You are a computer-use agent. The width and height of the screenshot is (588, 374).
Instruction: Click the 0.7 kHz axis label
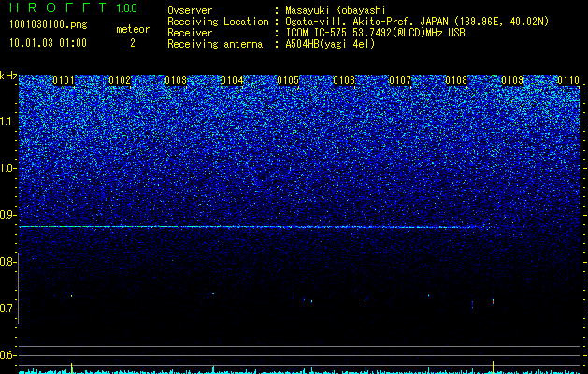tap(7, 309)
